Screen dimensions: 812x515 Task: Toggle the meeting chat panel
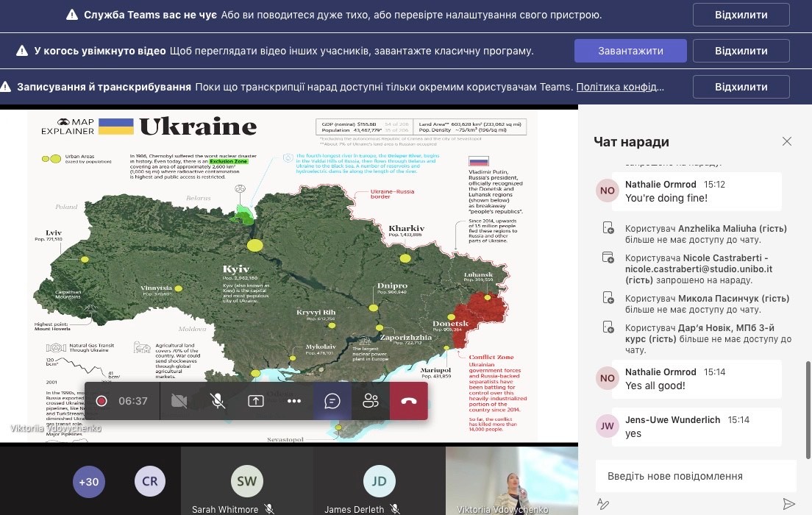click(x=332, y=401)
